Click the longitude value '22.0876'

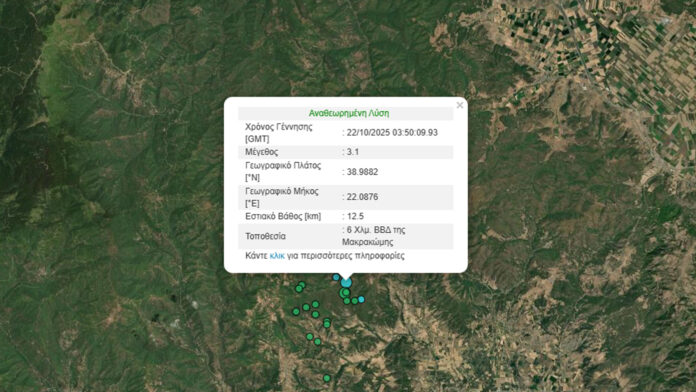pyautogui.click(x=362, y=197)
